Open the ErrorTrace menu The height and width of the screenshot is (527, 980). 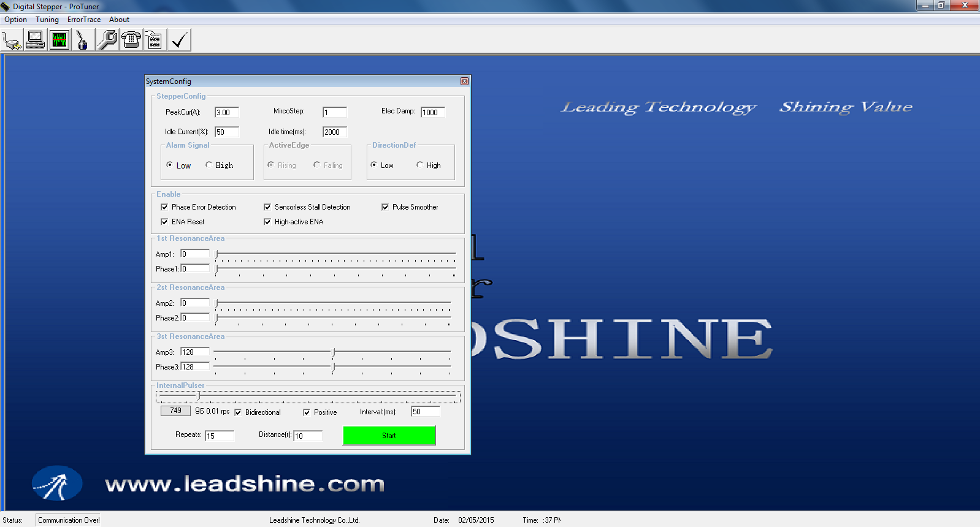[84, 20]
